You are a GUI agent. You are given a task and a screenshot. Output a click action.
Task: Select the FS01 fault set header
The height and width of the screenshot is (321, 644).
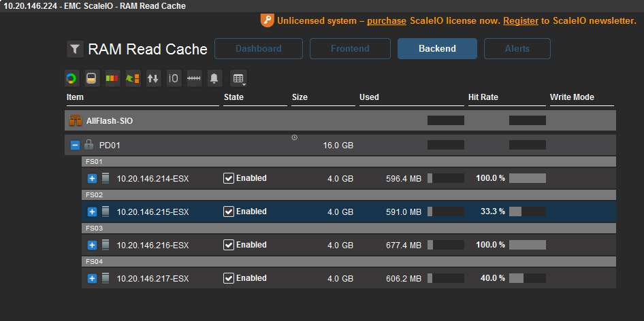pyautogui.click(x=349, y=162)
